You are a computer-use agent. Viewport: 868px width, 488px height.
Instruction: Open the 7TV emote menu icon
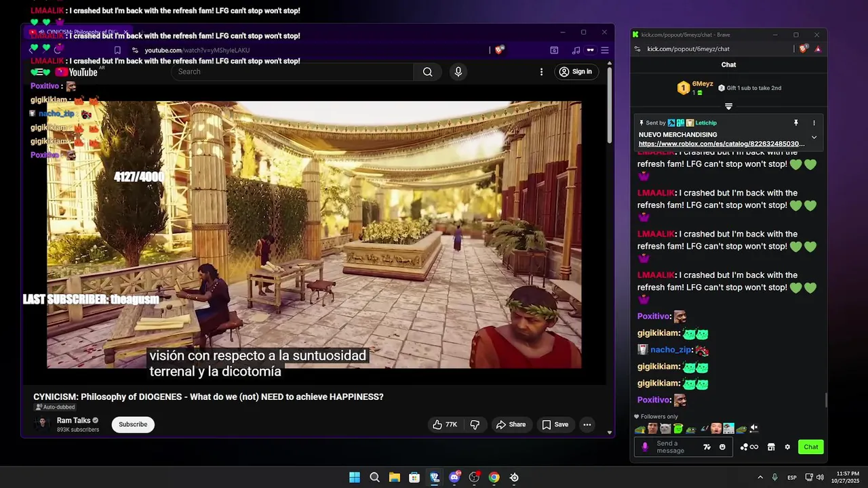coord(707,447)
